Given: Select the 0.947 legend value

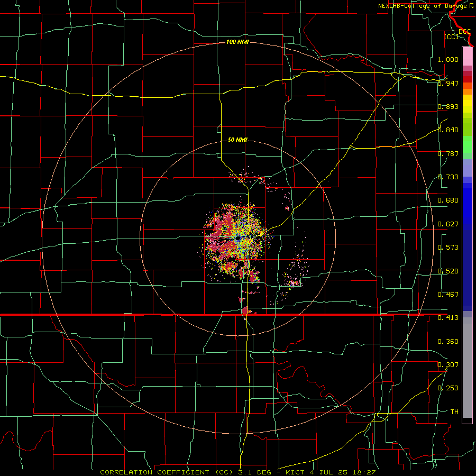Looking at the screenshot, I should click(x=448, y=83).
